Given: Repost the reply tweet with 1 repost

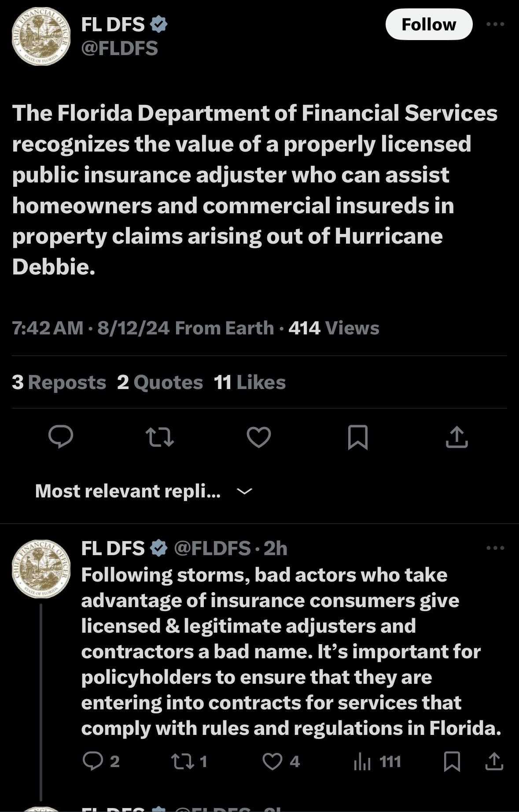Looking at the screenshot, I should (190, 761).
